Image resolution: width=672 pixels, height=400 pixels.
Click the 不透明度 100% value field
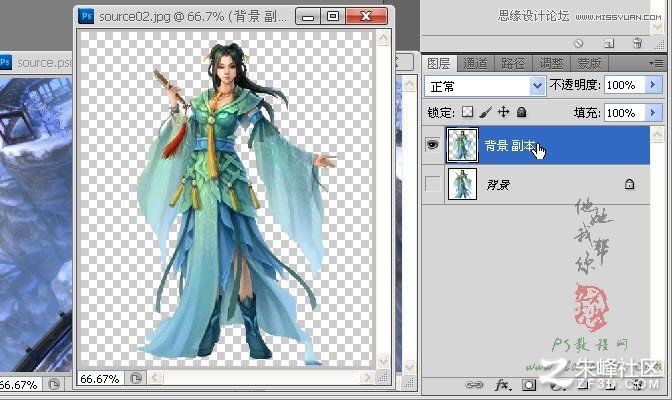coord(625,85)
